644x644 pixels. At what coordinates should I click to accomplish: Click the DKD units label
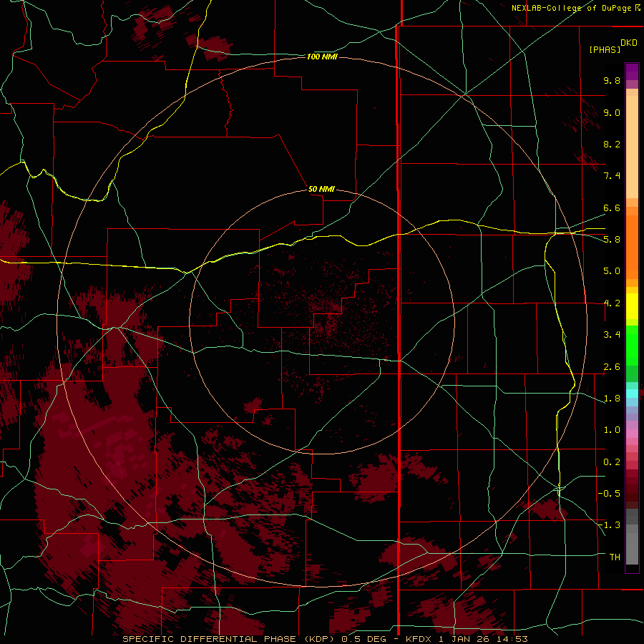point(628,43)
